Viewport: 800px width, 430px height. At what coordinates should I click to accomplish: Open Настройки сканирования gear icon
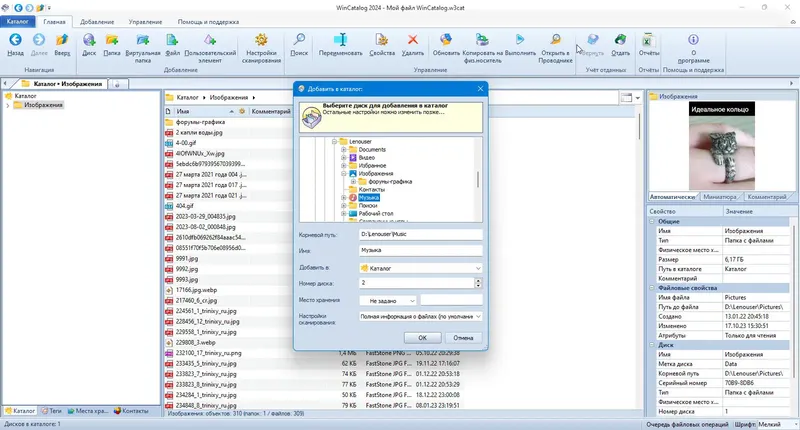tap(261, 40)
